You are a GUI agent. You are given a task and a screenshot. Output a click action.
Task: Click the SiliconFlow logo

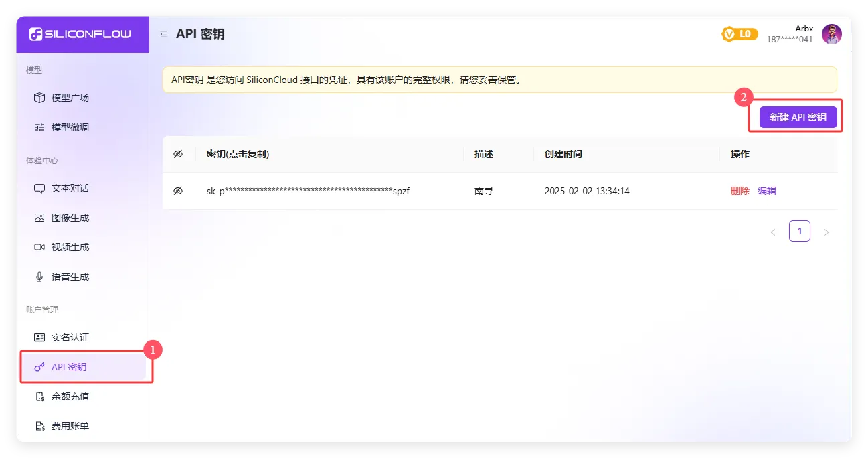[x=80, y=34]
